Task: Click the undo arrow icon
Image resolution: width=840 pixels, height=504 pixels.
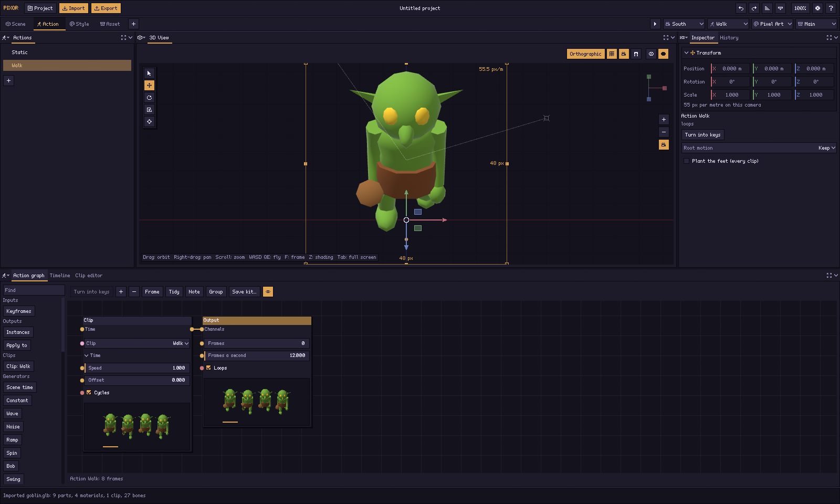Action: [741, 8]
